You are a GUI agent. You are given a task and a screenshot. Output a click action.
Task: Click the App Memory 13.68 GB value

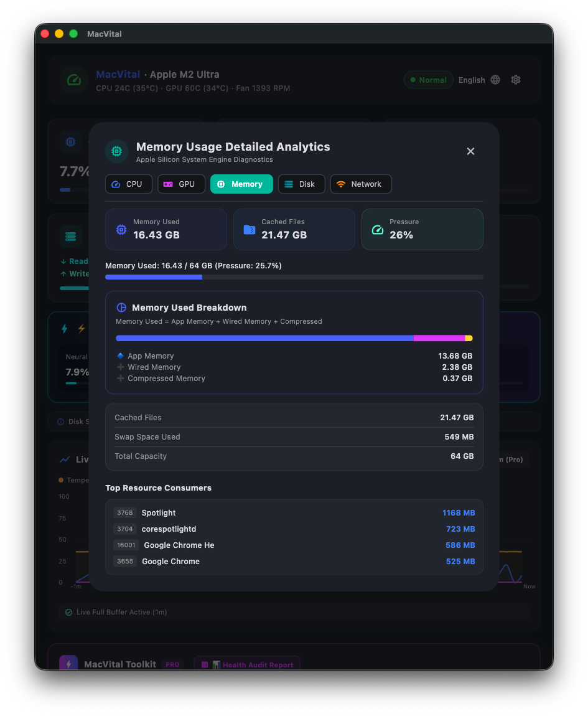click(455, 356)
